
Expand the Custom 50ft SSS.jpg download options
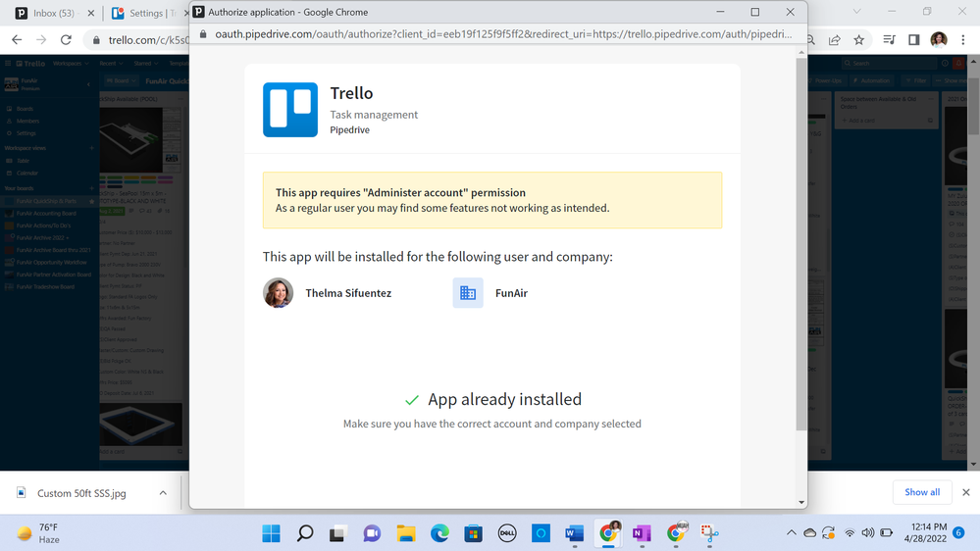coord(163,493)
